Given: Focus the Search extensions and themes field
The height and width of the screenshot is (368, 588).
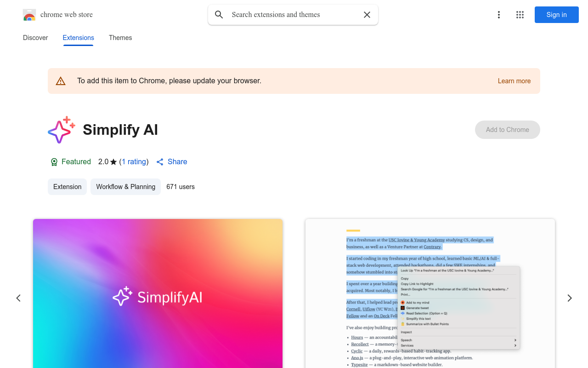Looking at the screenshot, I should 293,15.
